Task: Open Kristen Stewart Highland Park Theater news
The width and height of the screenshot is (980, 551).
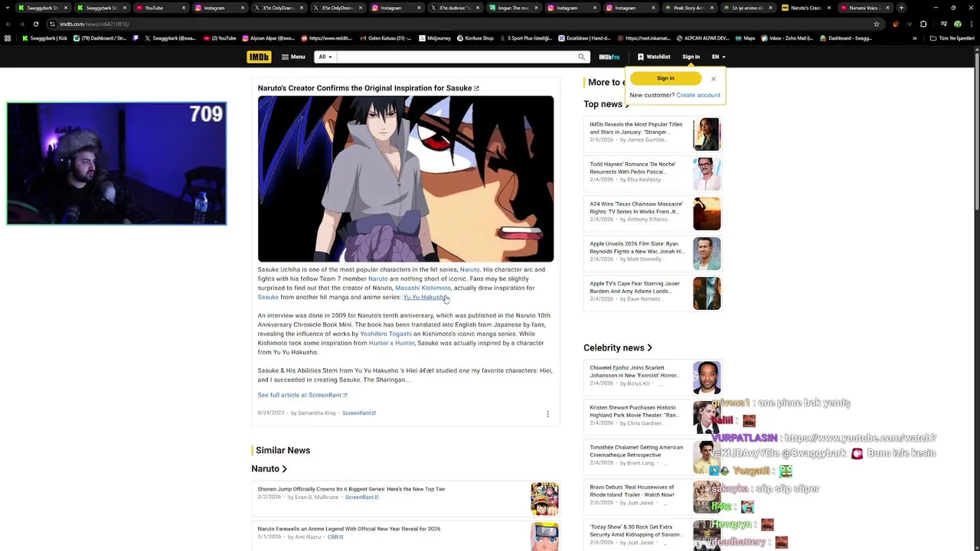Action: coord(635,411)
